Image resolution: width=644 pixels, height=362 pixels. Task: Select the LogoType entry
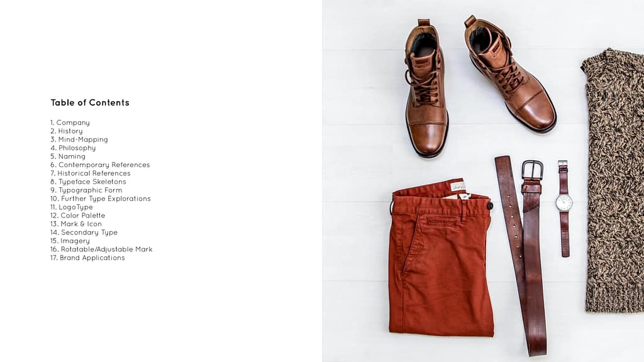(72, 207)
